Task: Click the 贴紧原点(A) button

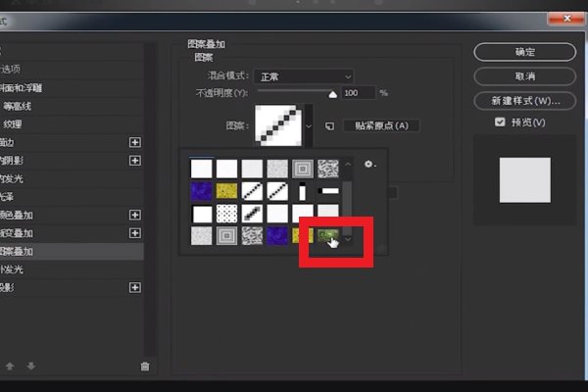Action: point(381,125)
